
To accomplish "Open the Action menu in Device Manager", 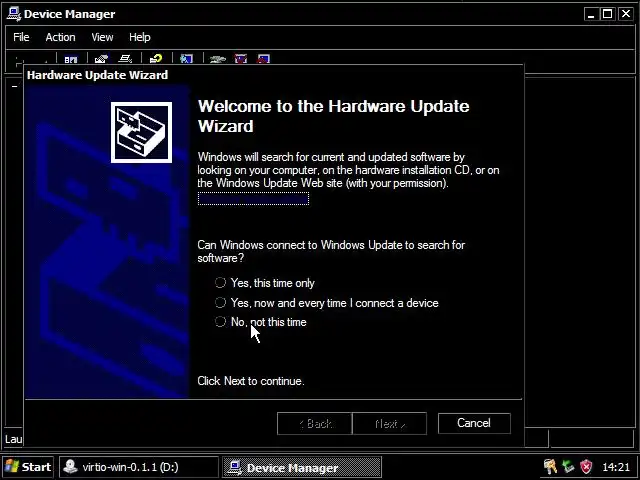I will click(x=60, y=37).
